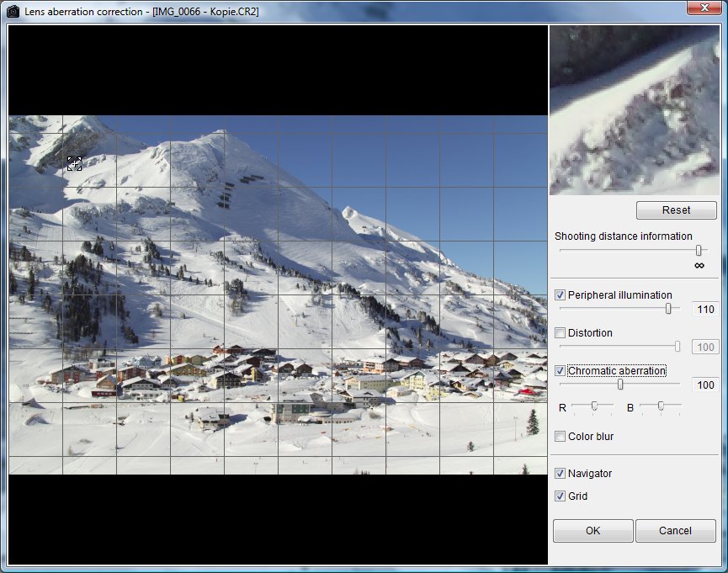This screenshot has height=573, width=728.
Task: Click the magnified preview thumbnail at top right
Action: pyautogui.click(x=634, y=110)
